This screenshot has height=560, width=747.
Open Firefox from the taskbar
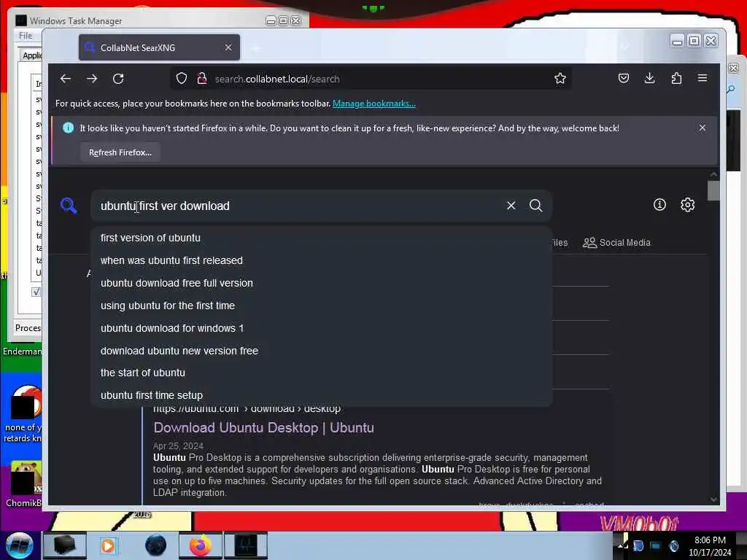pos(201,545)
